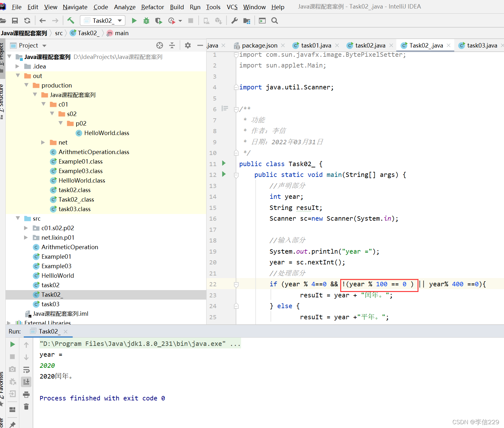The image size is (504, 428).
Task: Expand the net folder under out
Action: click(x=43, y=142)
